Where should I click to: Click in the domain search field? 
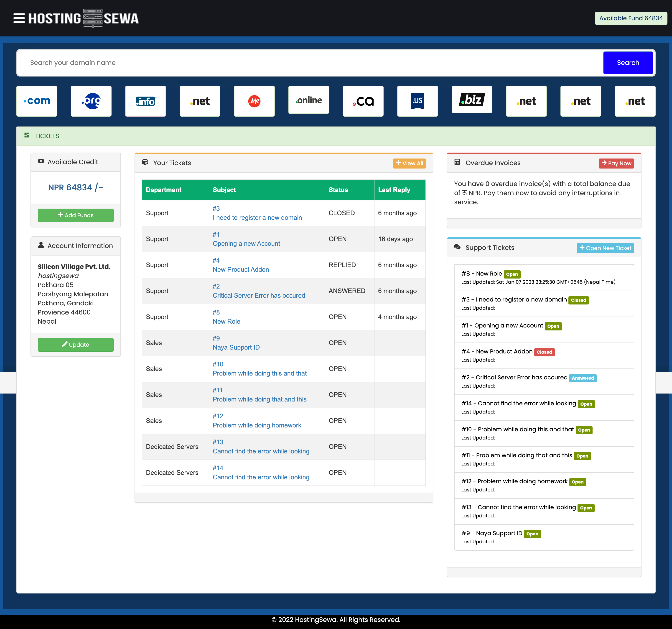(x=304, y=63)
